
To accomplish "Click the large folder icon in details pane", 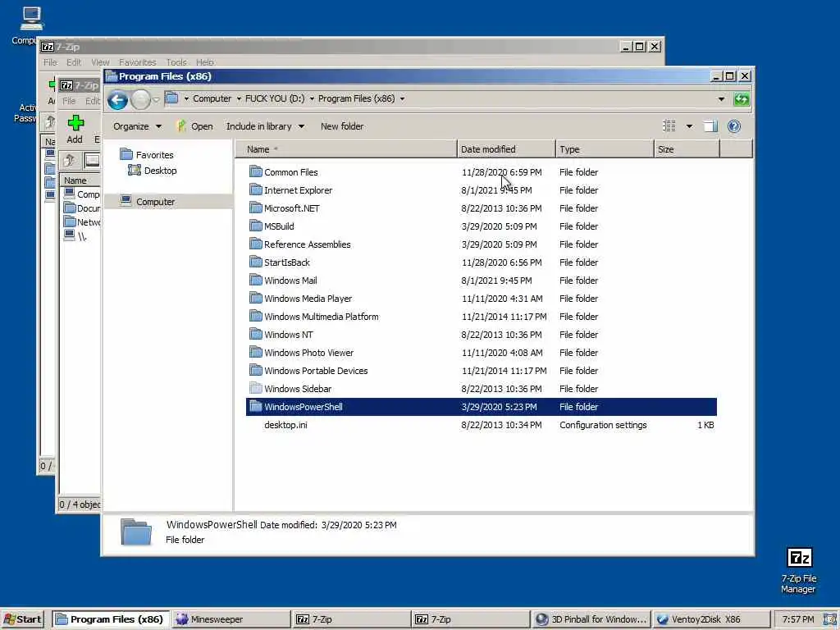I will pos(135,532).
